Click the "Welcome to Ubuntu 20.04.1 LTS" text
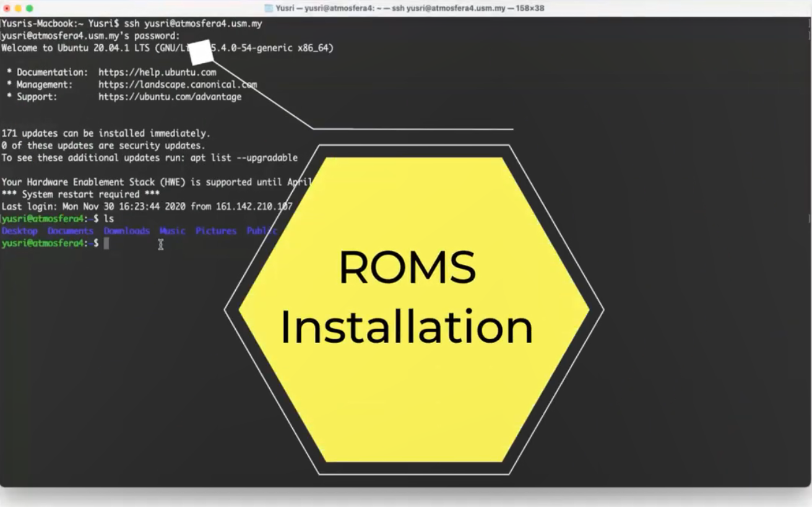Screen dimensions: 812x507 point(76,48)
